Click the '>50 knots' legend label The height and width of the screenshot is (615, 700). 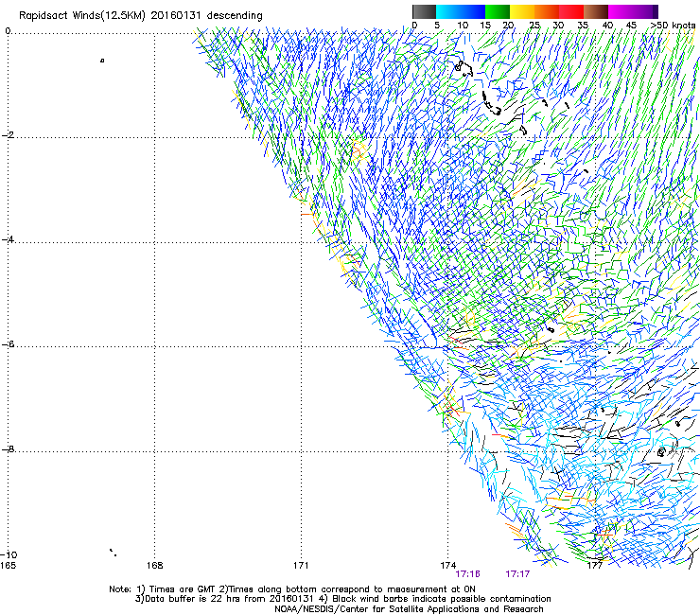pos(674,26)
